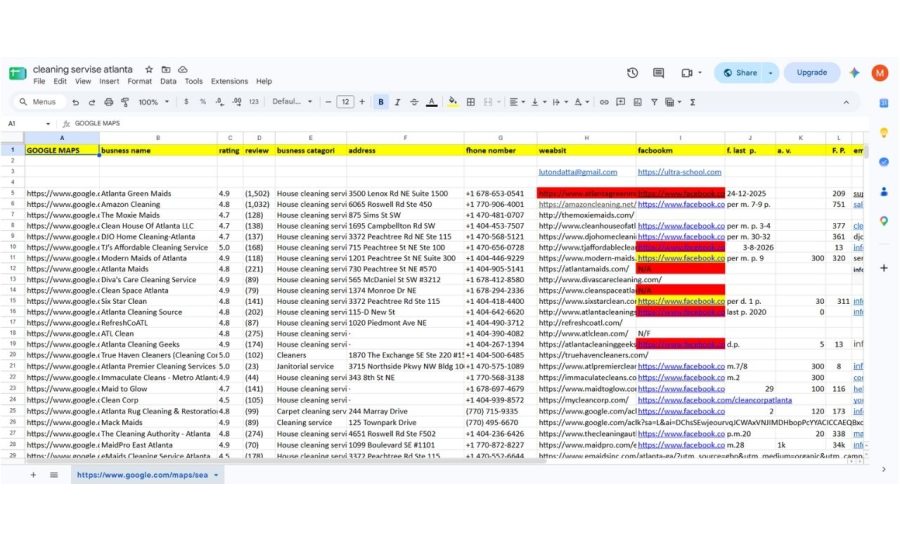900x541 pixels.
Task: Open the Share options arrow
Action: click(x=770, y=73)
